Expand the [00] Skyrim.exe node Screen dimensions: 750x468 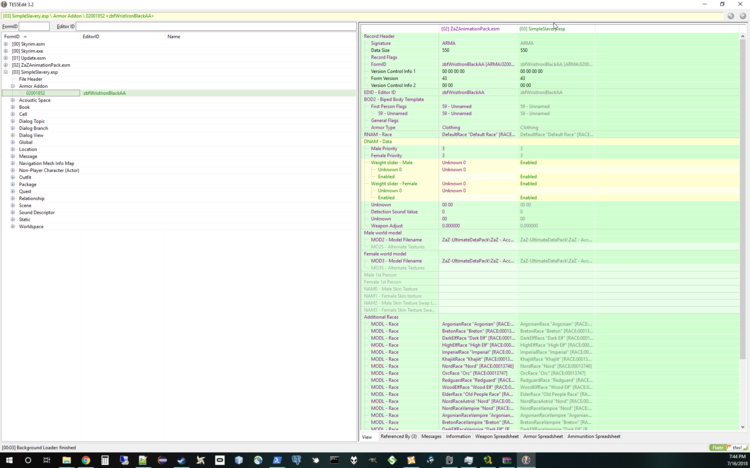pyautogui.click(x=6, y=51)
